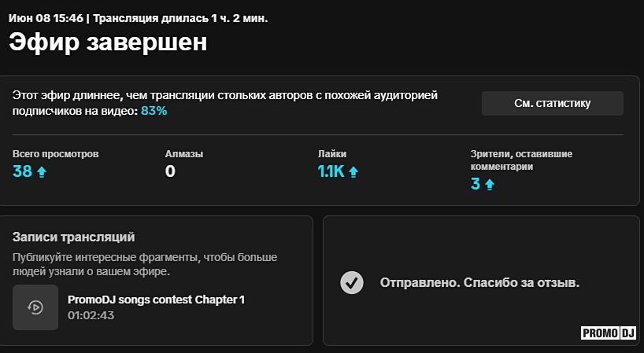Click the checkmark icon in the feedback panel
Image resolution: width=644 pixels, height=353 pixels.
coord(351,282)
